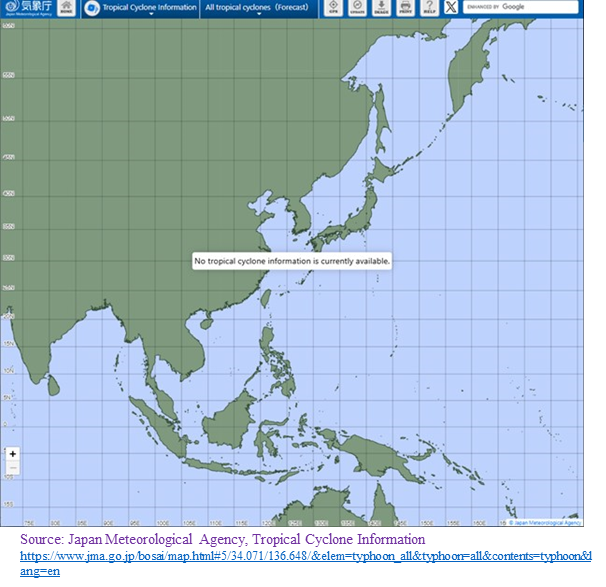
Task: Print the cyclone map
Action: pyautogui.click(x=404, y=8)
